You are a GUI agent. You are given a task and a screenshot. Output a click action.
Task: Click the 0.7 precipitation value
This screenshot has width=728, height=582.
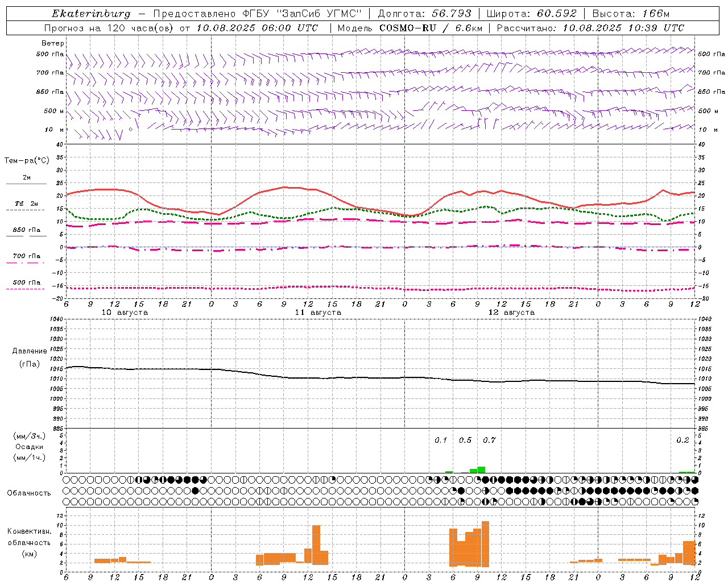(x=489, y=440)
